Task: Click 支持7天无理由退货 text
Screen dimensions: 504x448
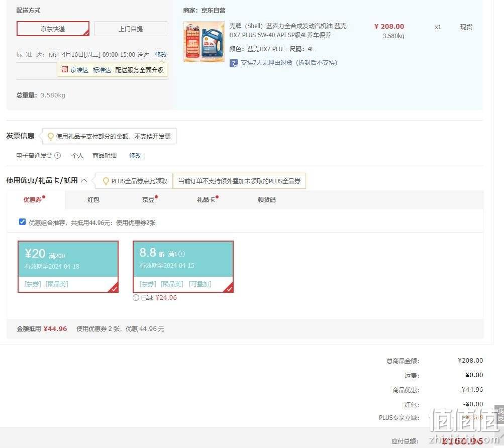Action: tap(289, 63)
